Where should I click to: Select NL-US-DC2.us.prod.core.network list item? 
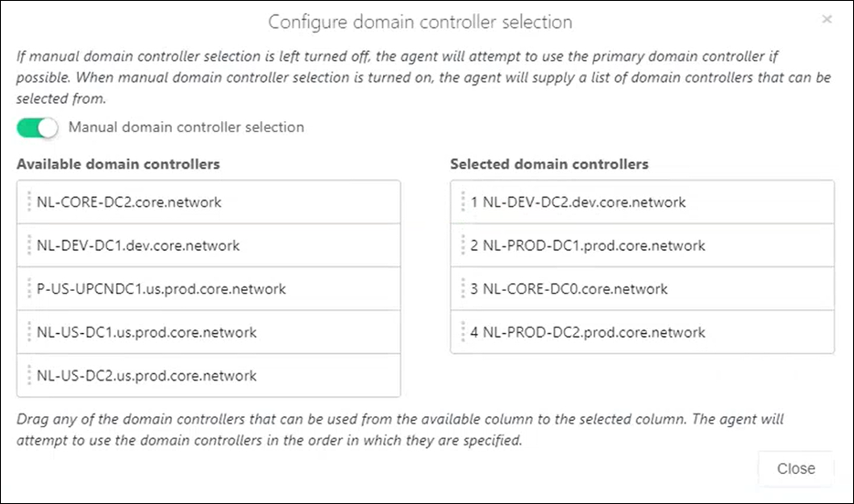pyautogui.click(x=209, y=376)
